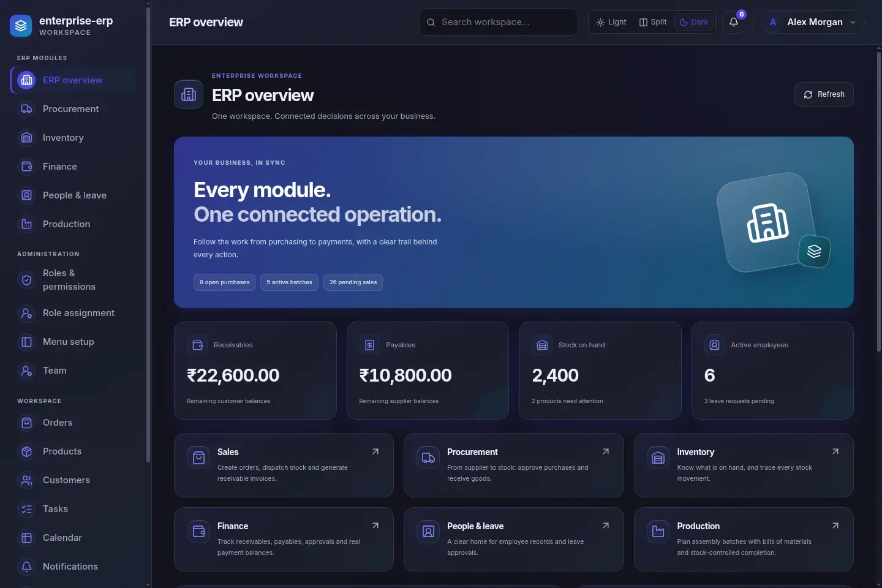Click the Menu setup panel icon
This screenshot has height=588, width=882.
tap(26, 342)
